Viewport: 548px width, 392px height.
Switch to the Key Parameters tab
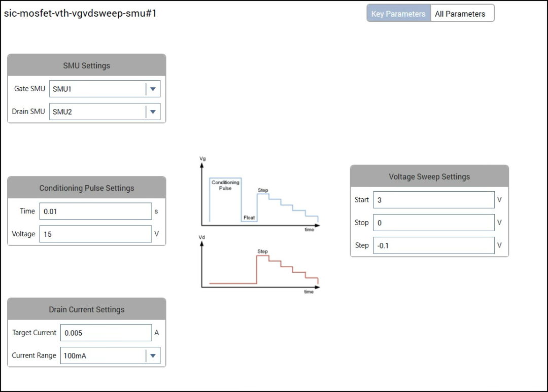point(398,14)
